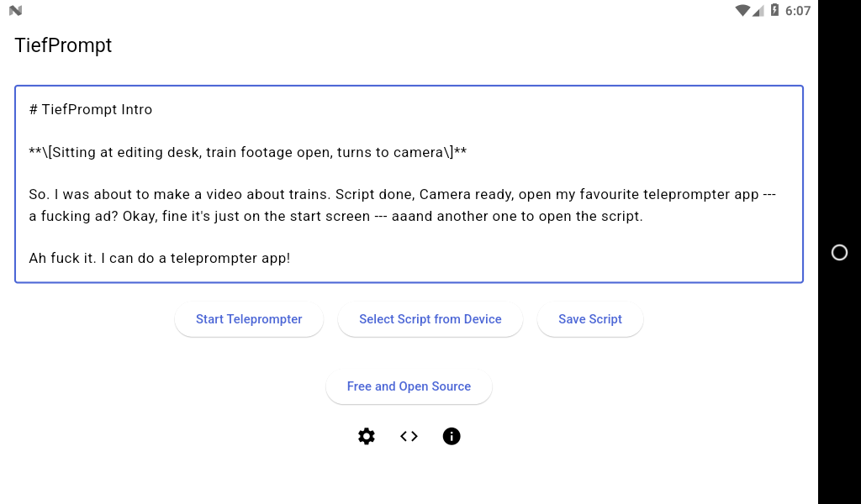The width and height of the screenshot is (861, 504).
Task: Open settings via the gear icon
Action: point(367,436)
